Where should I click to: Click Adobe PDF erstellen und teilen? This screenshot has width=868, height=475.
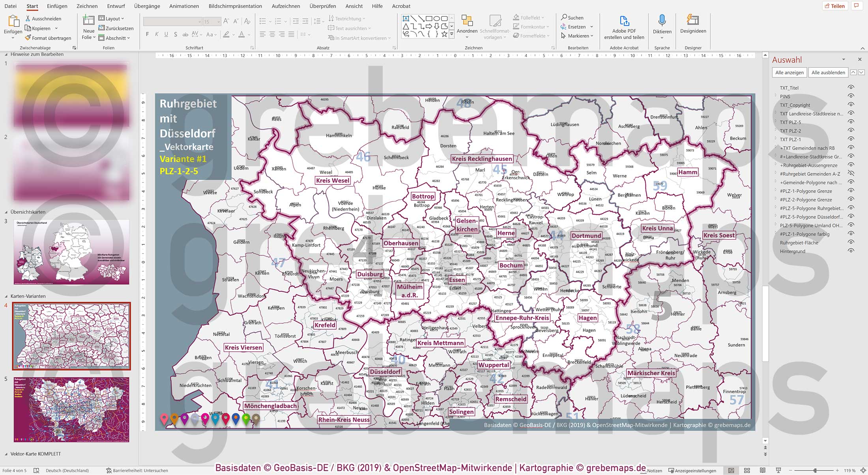point(624,28)
